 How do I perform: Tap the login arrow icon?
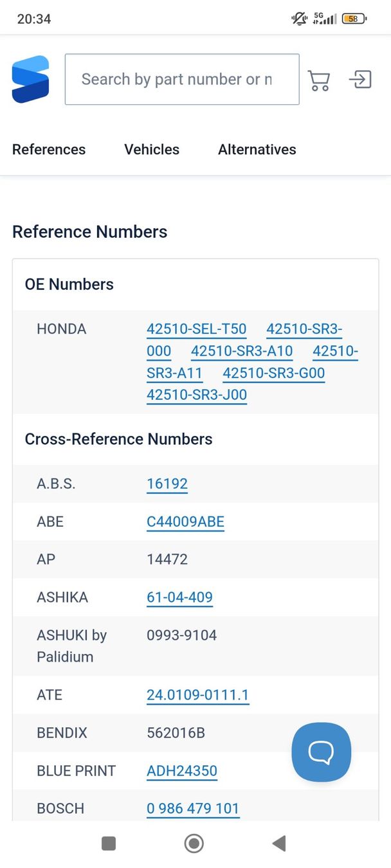pos(360,80)
